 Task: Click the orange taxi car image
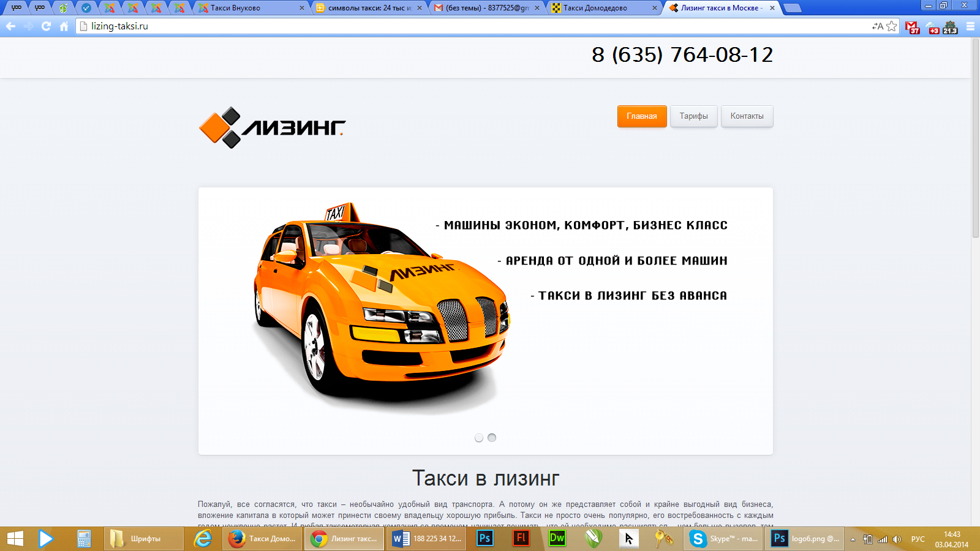[382, 306]
